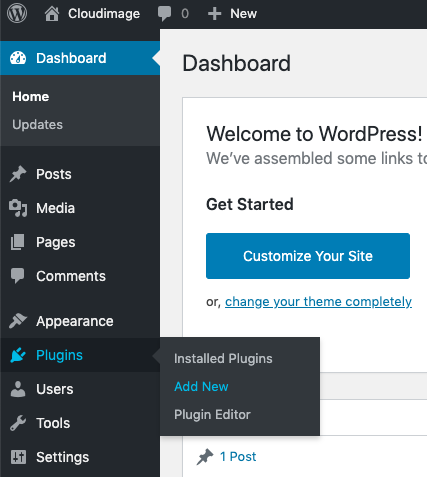This screenshot has height=477, width=427.
Task: Click the pushpin icon beside 1 Post
Action: 205,457
